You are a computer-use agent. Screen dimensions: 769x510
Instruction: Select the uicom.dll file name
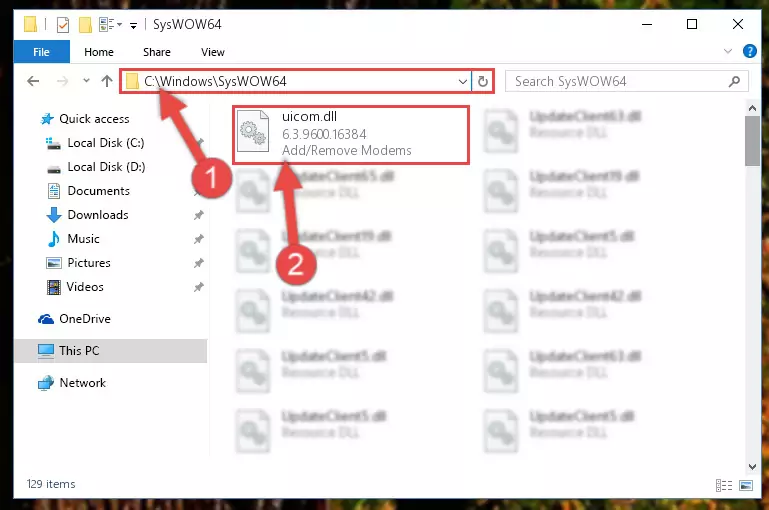coord(309,117)
